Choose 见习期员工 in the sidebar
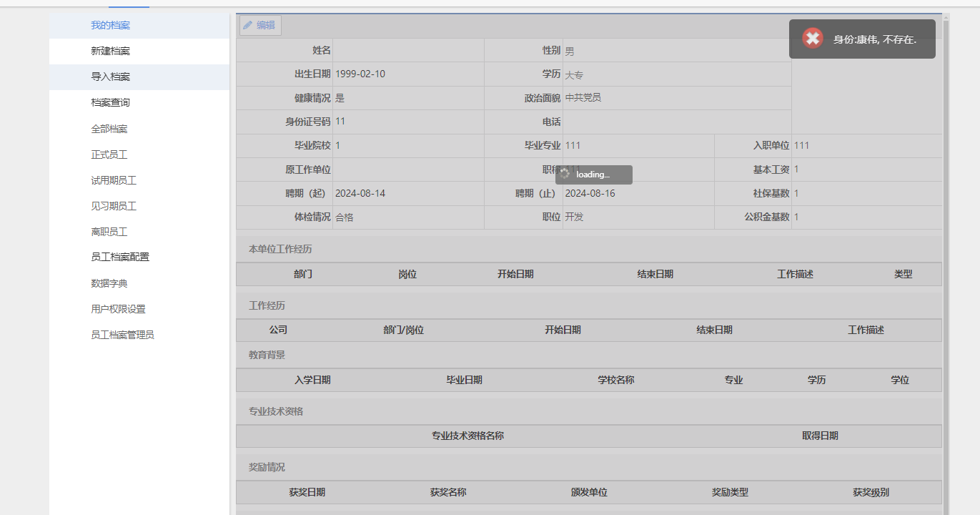Viewport: 980px width, 515px height. point(114,206)
